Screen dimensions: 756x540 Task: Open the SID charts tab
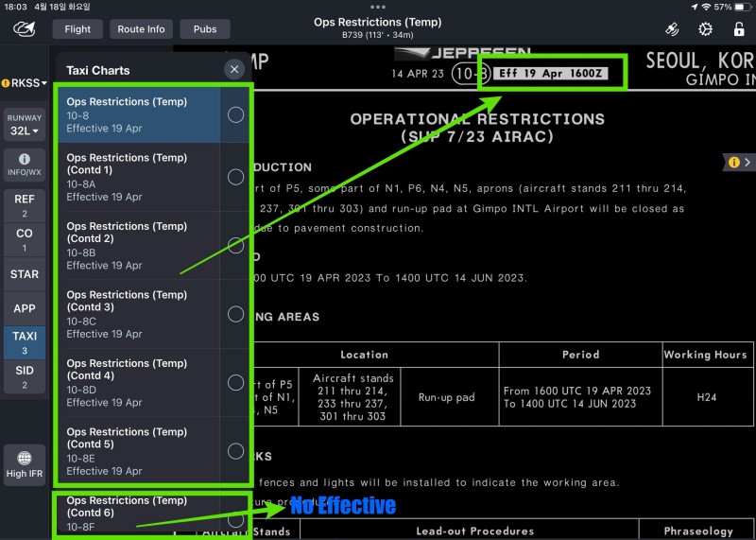[24, 376]
